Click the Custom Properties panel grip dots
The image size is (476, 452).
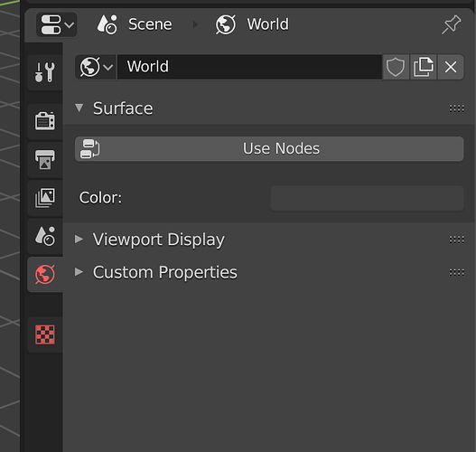point(456,272)
